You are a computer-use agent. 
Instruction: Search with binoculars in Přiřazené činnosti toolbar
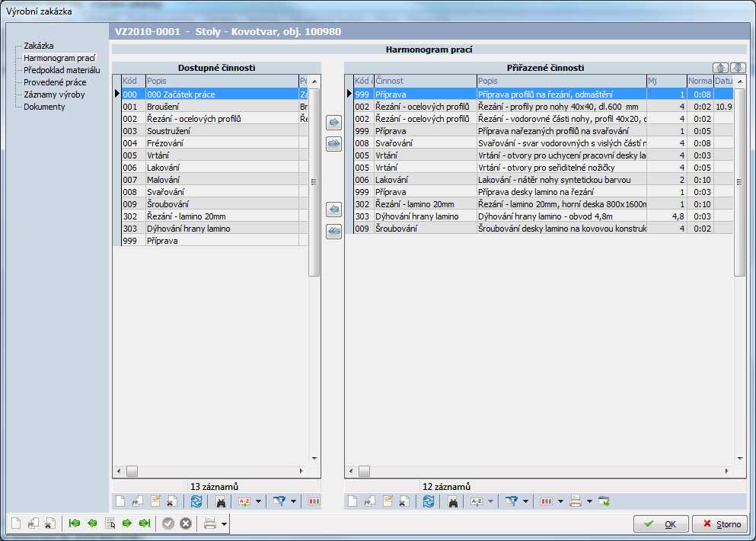click(453, 502)
